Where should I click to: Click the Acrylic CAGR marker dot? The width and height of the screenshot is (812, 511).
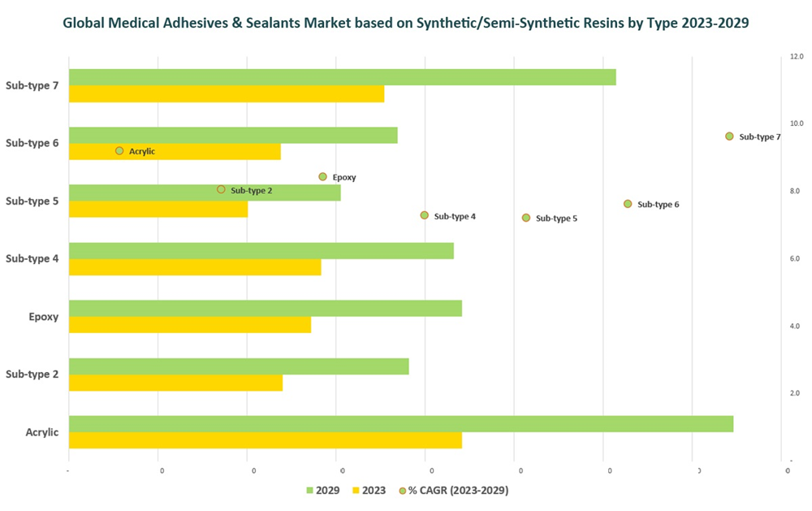pos(119,151)
